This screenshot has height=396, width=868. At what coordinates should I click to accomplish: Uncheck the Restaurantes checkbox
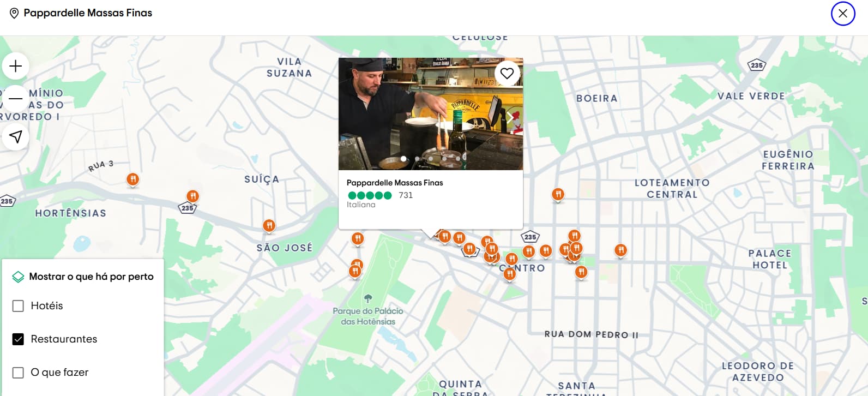coord(18,339)
